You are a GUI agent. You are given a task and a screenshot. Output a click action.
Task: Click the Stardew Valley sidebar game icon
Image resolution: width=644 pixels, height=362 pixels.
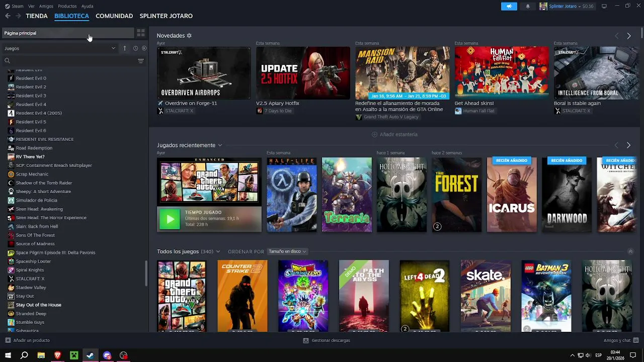click(x=11, y=287)
